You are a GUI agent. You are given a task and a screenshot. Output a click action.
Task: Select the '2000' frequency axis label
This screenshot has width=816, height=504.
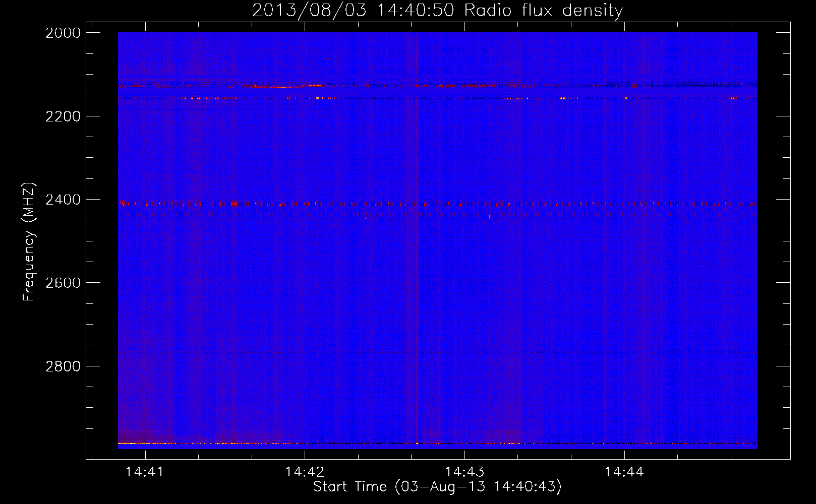pyautogui.click(x=63, y=33)
